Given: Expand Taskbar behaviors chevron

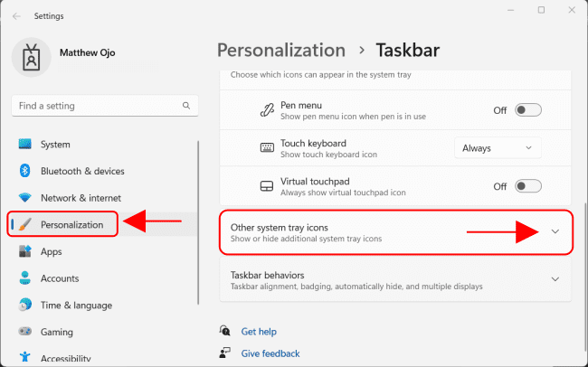Looking at the screenshot, I should coord(555,279).
